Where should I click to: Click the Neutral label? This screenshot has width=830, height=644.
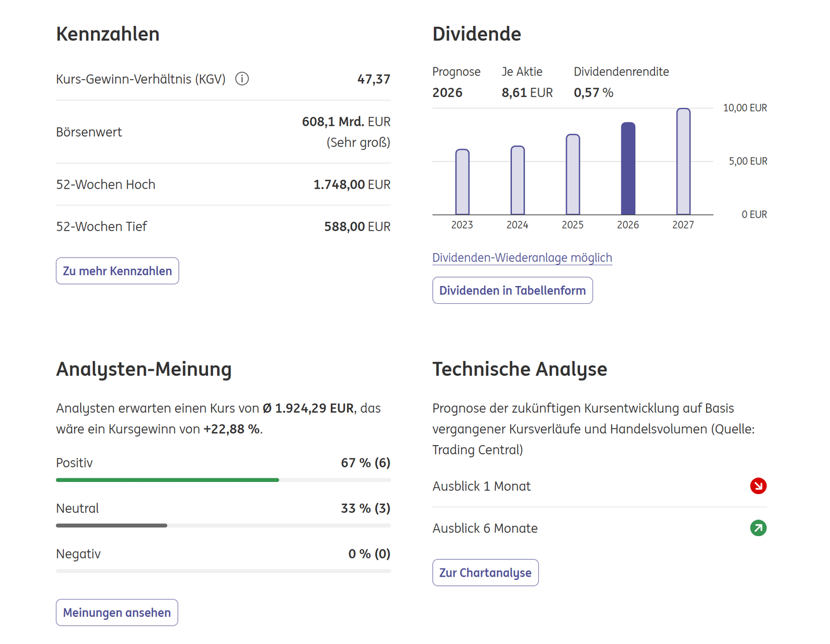pyautogui.click(x=77, y=509)
